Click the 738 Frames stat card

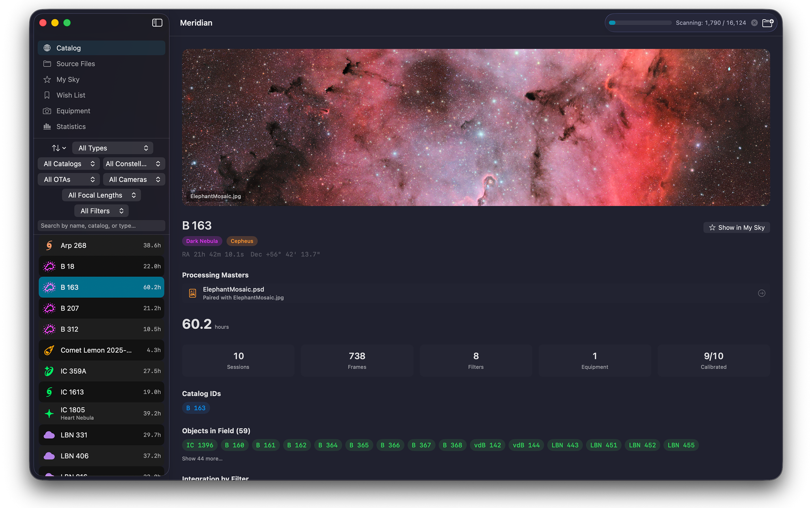[357, 360]
